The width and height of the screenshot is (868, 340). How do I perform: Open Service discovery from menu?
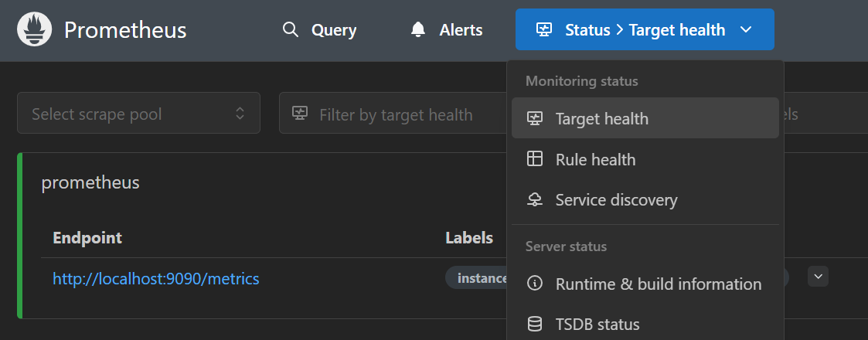point(645,200)
